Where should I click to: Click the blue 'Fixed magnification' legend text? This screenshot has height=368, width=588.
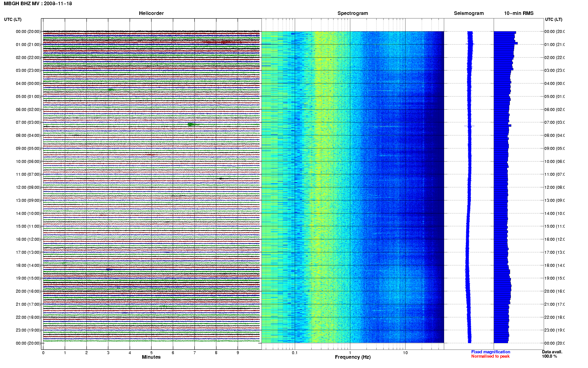pos(491,352)
